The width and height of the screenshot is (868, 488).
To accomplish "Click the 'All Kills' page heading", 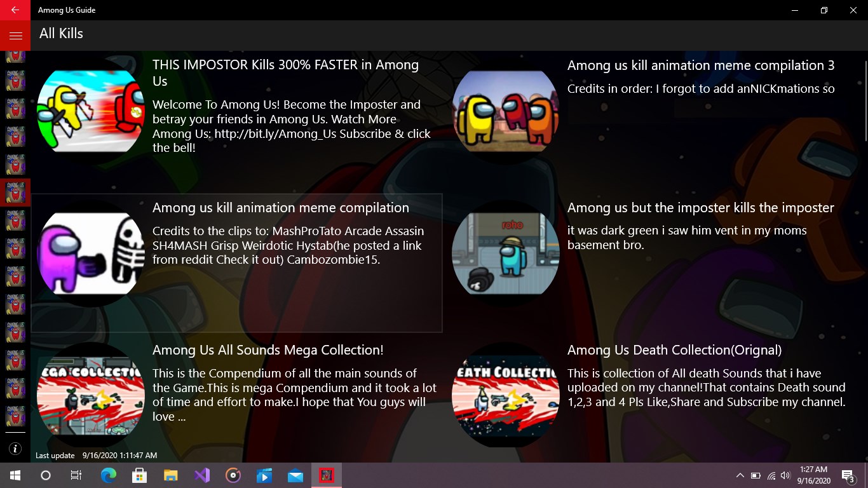I will 61,34.
